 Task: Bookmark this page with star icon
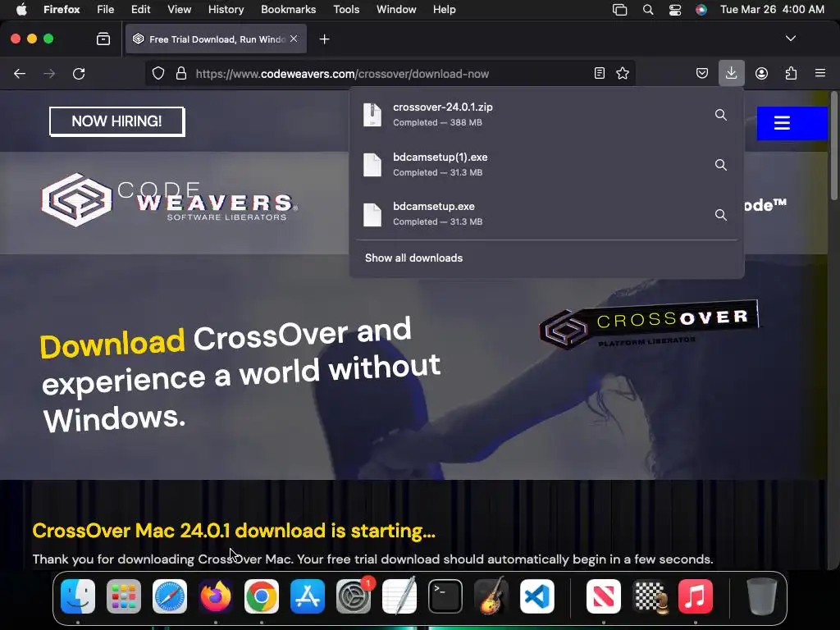(x=623, y=73)
